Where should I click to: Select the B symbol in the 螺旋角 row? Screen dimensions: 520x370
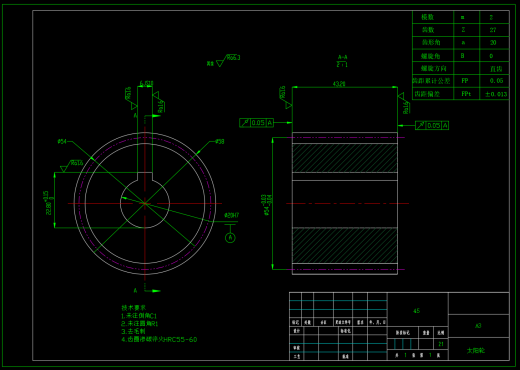pos(462,56)
